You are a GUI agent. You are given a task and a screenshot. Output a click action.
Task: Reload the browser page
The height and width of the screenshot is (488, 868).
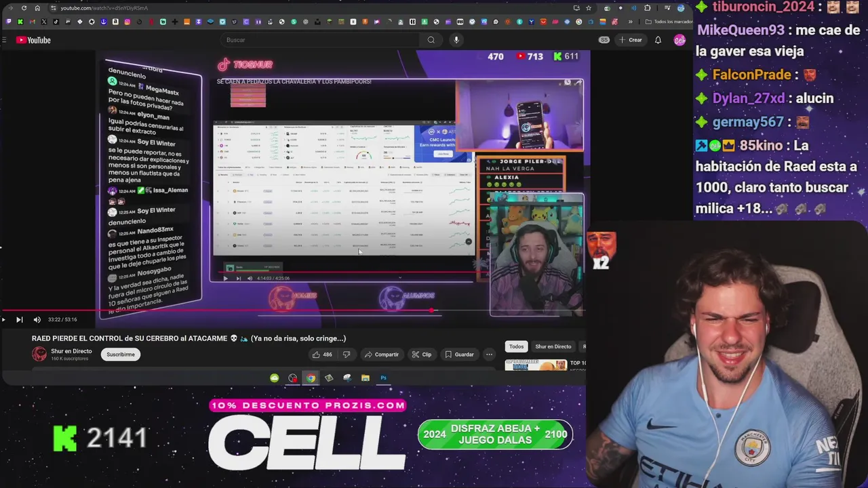coord(24,8)
